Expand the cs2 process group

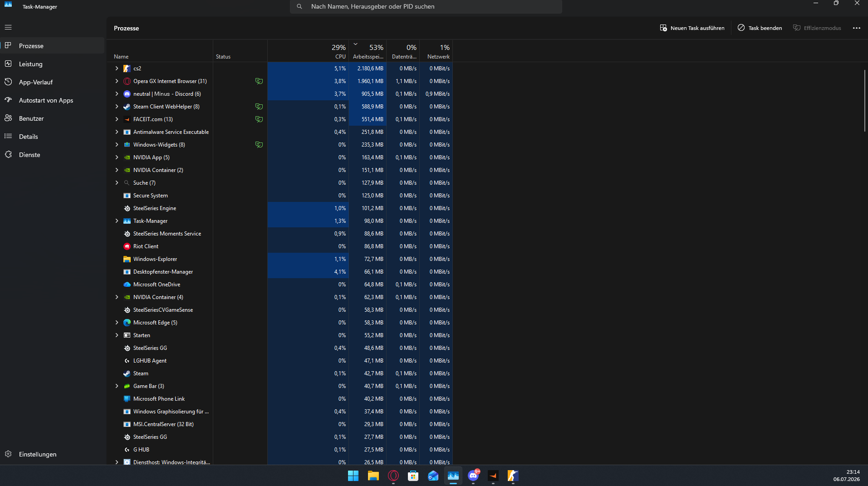coord(117,69)
